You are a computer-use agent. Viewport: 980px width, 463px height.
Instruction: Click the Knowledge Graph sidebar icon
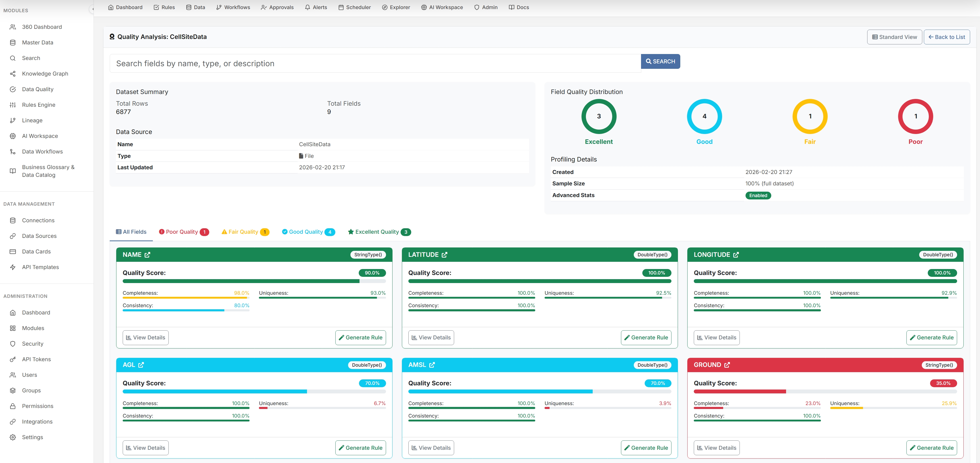(12, 74)
